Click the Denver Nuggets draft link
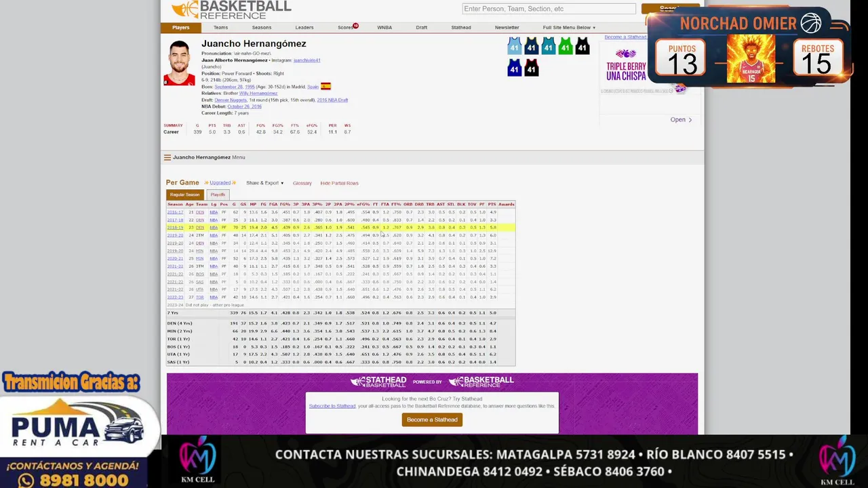The height and width of the screenshot is (488, 868). pos(231,100)
